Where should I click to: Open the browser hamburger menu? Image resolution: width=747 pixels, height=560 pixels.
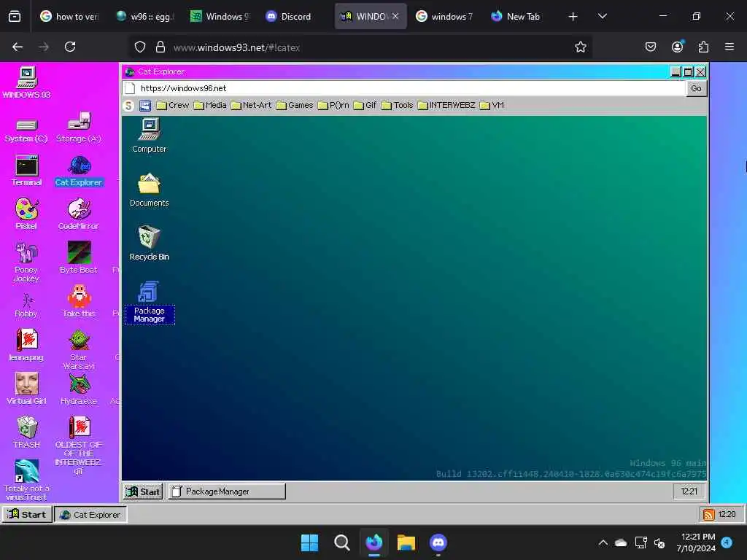(x=729, y=47)
